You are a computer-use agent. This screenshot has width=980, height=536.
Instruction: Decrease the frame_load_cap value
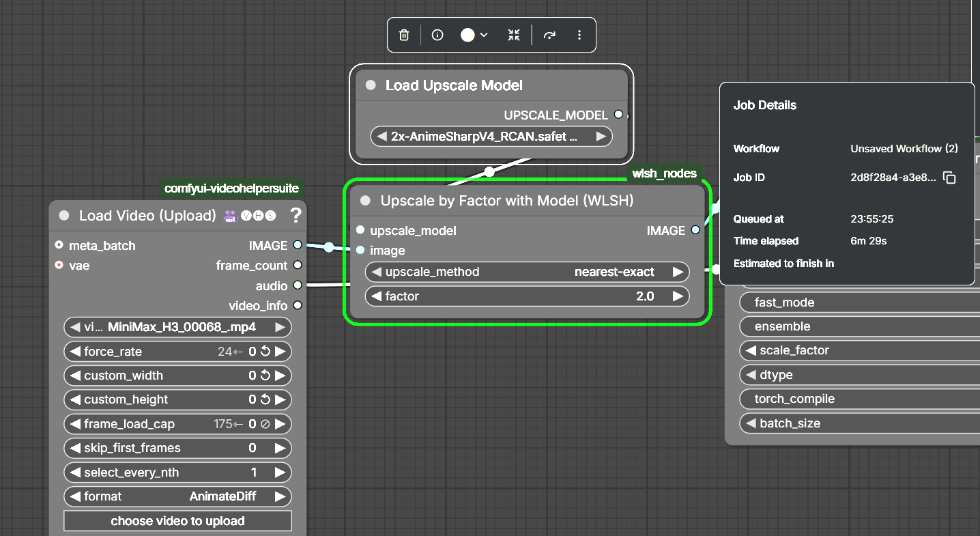(74, 424)
